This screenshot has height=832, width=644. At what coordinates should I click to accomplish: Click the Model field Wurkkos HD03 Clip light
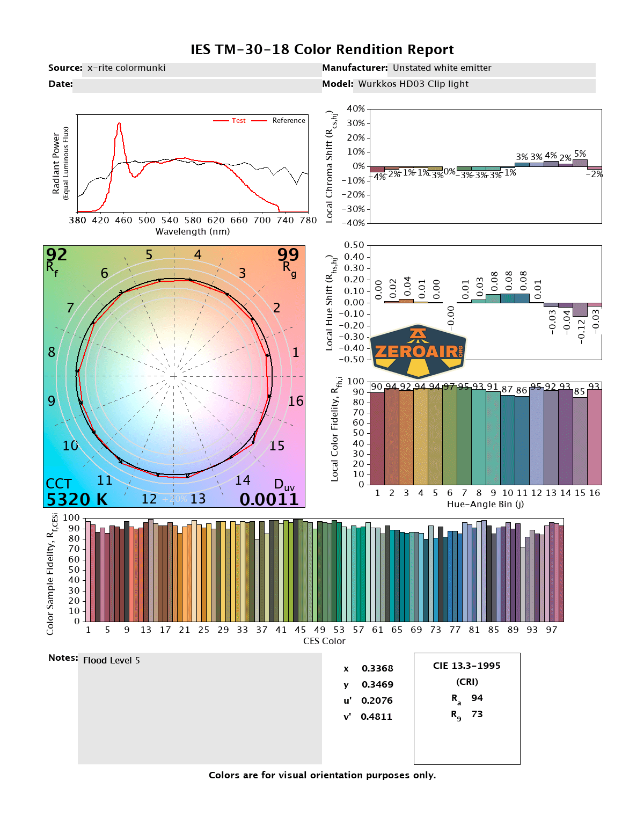(475, 85)
